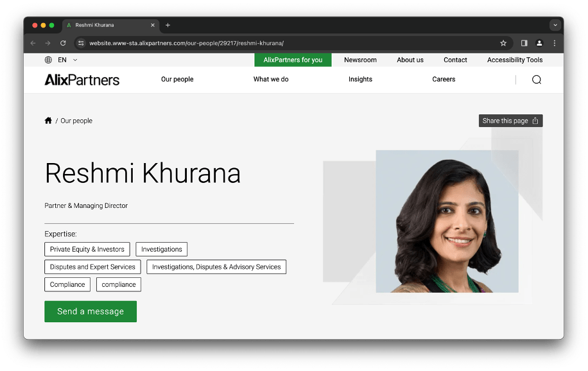Go home via the breadcrumb house icon
The height and width of the screenshot is (371, 588).
(48, 121)
